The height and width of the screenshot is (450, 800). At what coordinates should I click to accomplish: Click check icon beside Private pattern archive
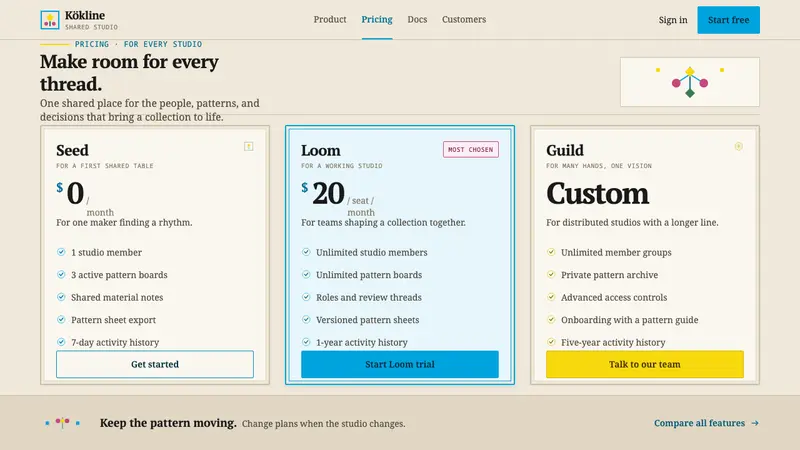pyautogui.click(x=551, y=274)
